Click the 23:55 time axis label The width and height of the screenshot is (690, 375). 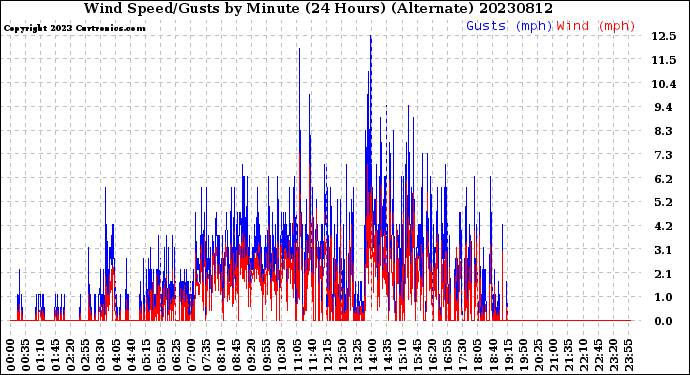(x=628, y=355)
